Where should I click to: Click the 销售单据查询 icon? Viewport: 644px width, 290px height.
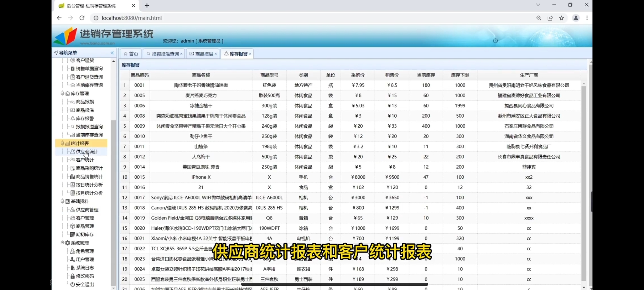(72, 68)
